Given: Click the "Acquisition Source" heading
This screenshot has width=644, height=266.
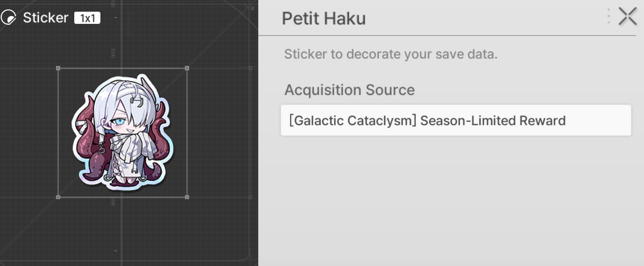Looking at the screenshot, I should pyautogui.click(x=349, y=90).
